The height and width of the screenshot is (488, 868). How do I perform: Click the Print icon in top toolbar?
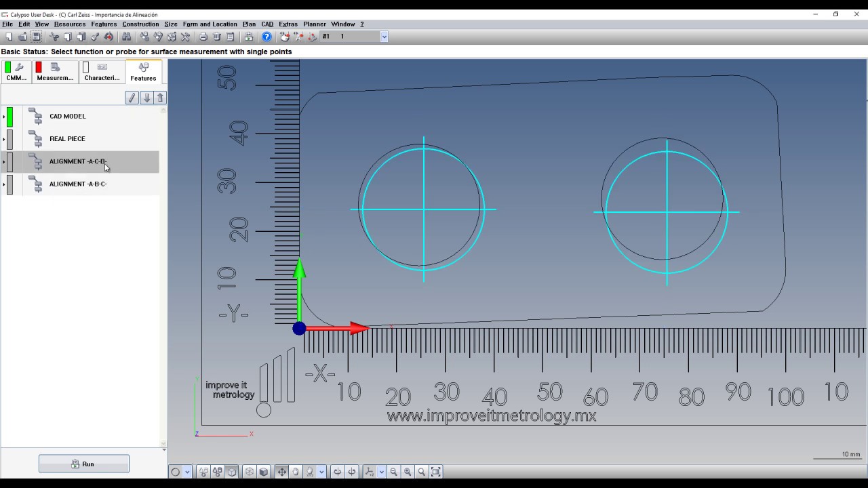click(203, 37)
